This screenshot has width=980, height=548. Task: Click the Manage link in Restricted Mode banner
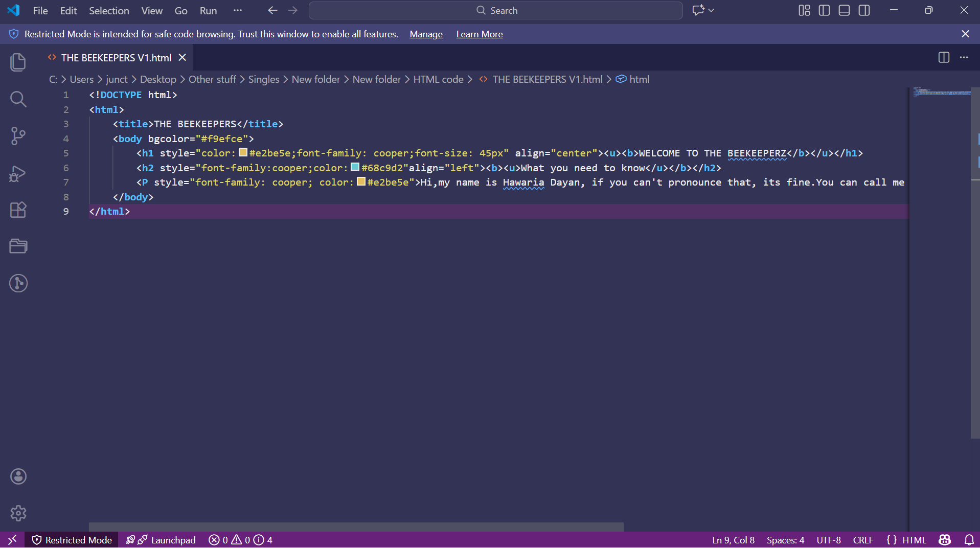426,34
